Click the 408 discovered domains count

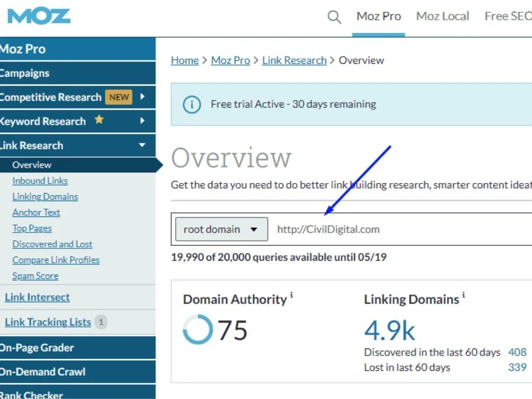[x=517, y=352]
